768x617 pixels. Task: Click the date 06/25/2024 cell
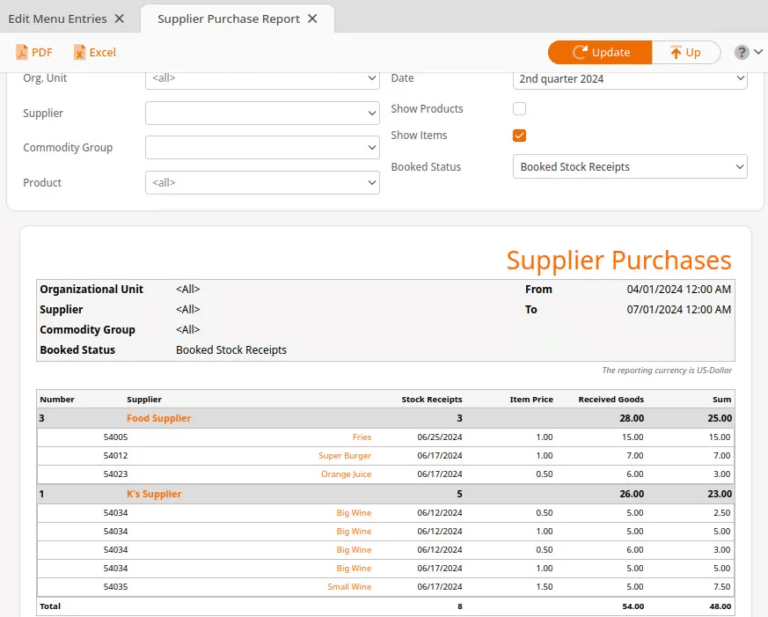click(439, 437)
